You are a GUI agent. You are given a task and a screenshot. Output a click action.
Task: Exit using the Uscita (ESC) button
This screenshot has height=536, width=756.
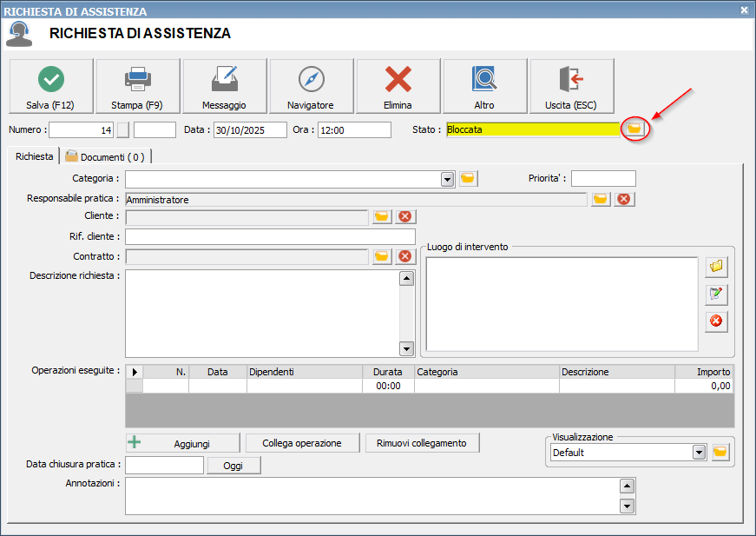coord(572,86)
